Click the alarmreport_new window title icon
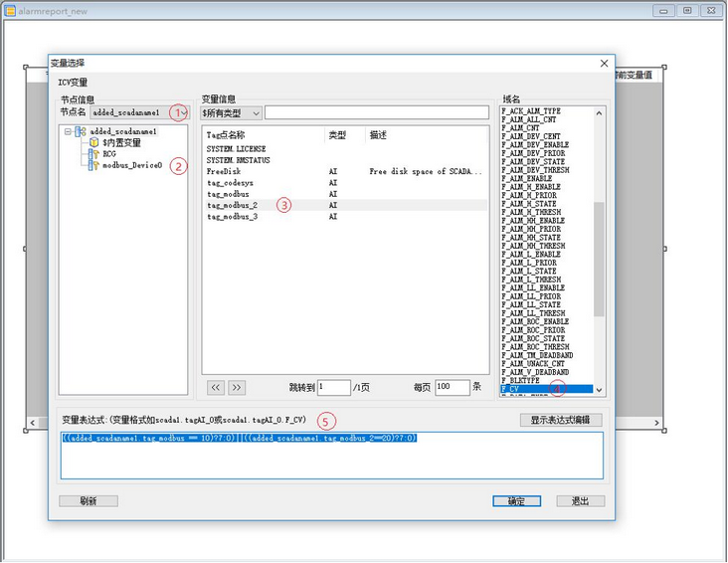The width and height of the screenshot is (728, 563). (9, 10)
